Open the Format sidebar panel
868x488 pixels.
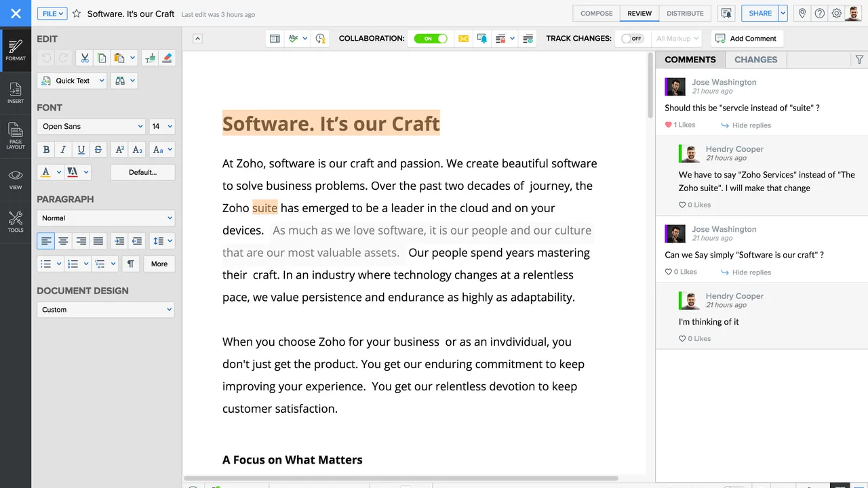click(16, 49)
